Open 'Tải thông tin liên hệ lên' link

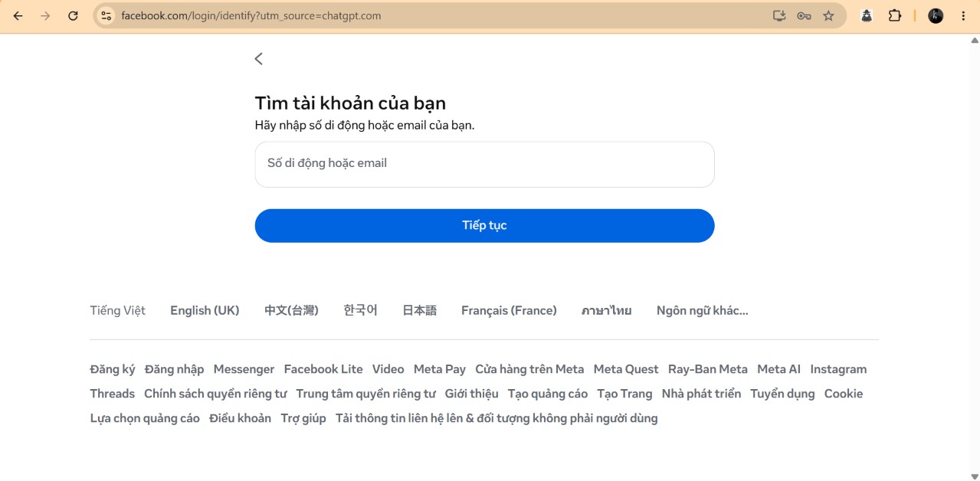point(497,418)
